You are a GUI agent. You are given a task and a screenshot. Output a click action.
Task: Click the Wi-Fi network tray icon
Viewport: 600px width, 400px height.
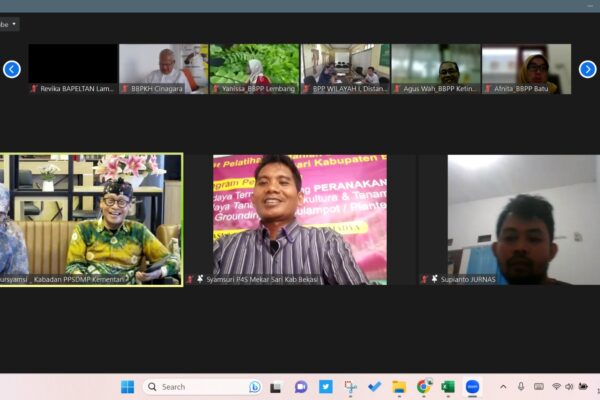pos(556,387)
